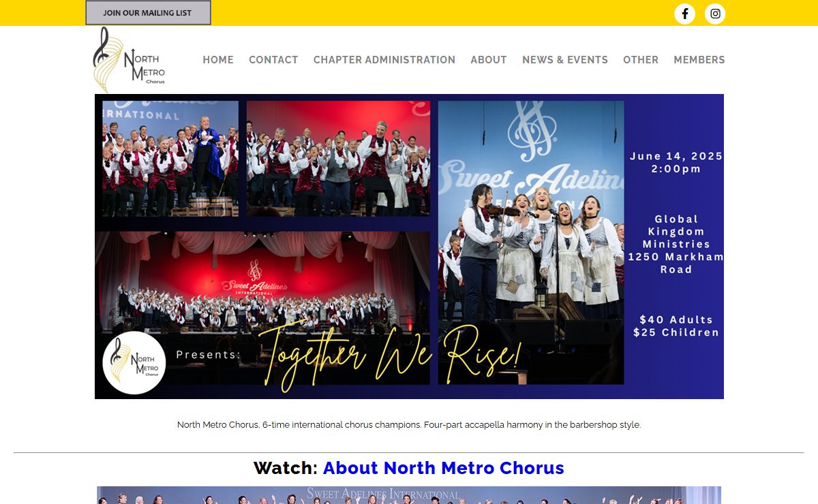
Task: Open News & Events menu
Action: (565, 60)
